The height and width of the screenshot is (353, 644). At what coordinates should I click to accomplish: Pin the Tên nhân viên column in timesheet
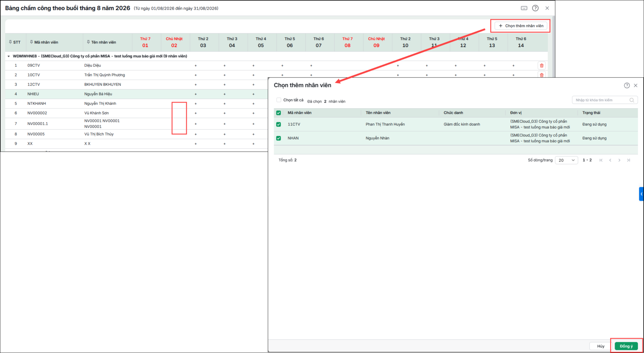tap(88, 42)
